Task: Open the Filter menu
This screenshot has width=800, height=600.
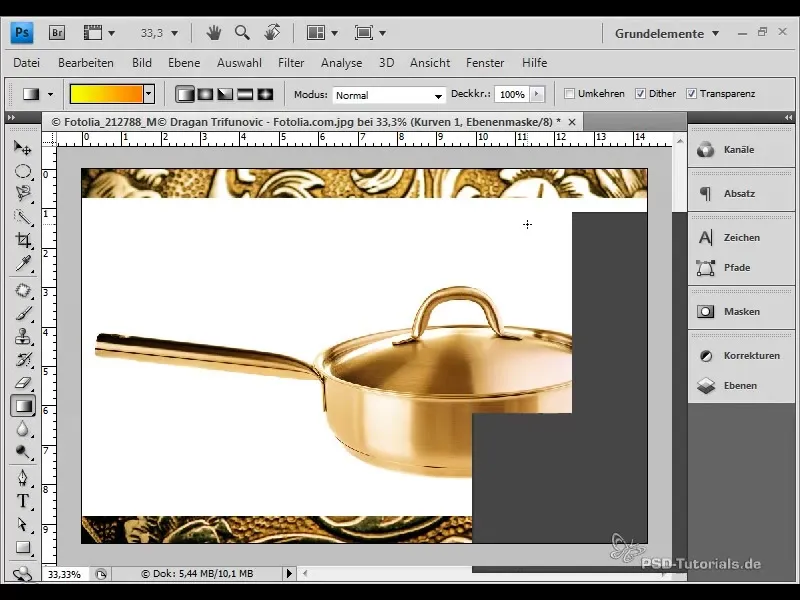Action: pos(291,63)
